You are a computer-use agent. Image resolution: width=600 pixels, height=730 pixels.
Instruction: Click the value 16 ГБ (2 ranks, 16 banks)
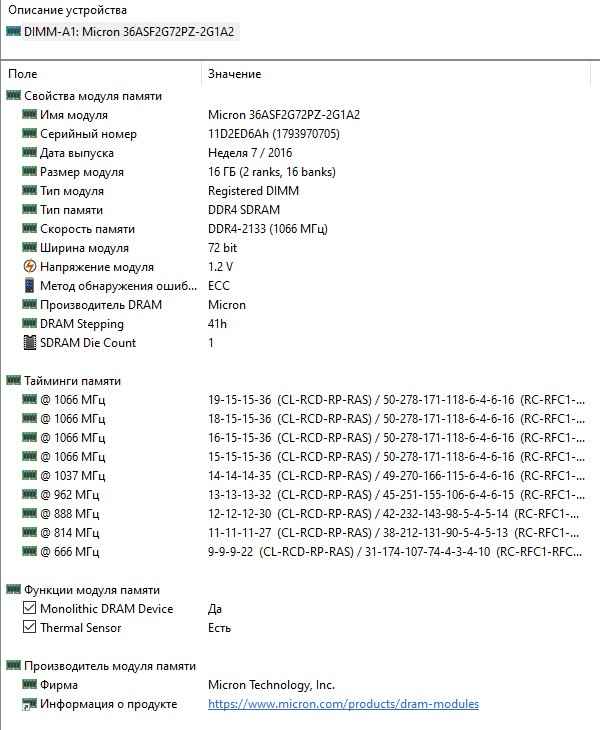point(272,172)
